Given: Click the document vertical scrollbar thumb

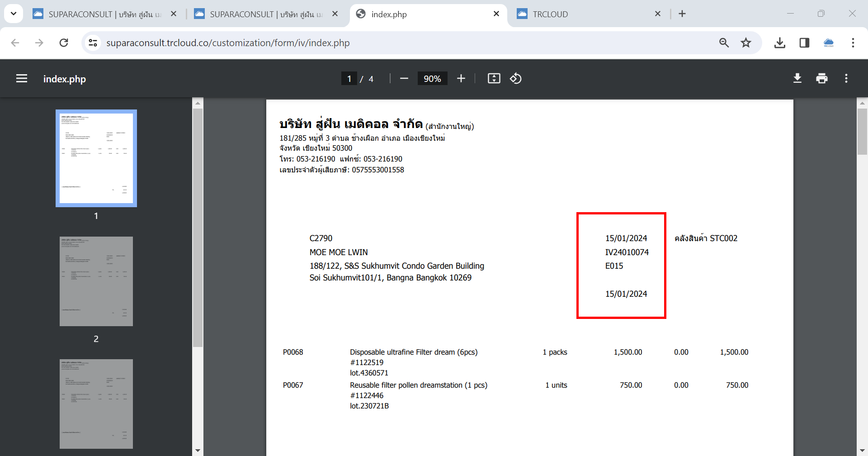Looking at the screenshot, I should tap(862, 132).
